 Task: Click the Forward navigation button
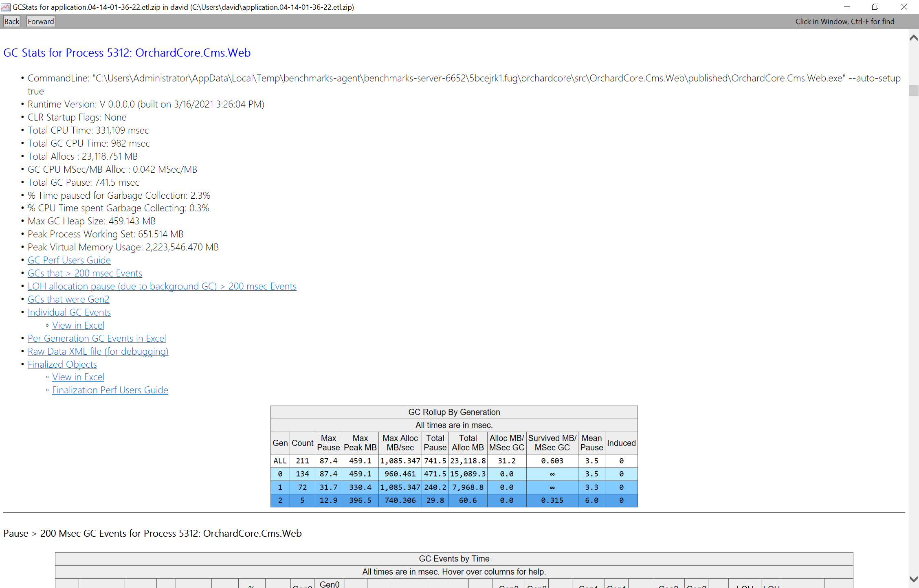click(x=41, y=22)
